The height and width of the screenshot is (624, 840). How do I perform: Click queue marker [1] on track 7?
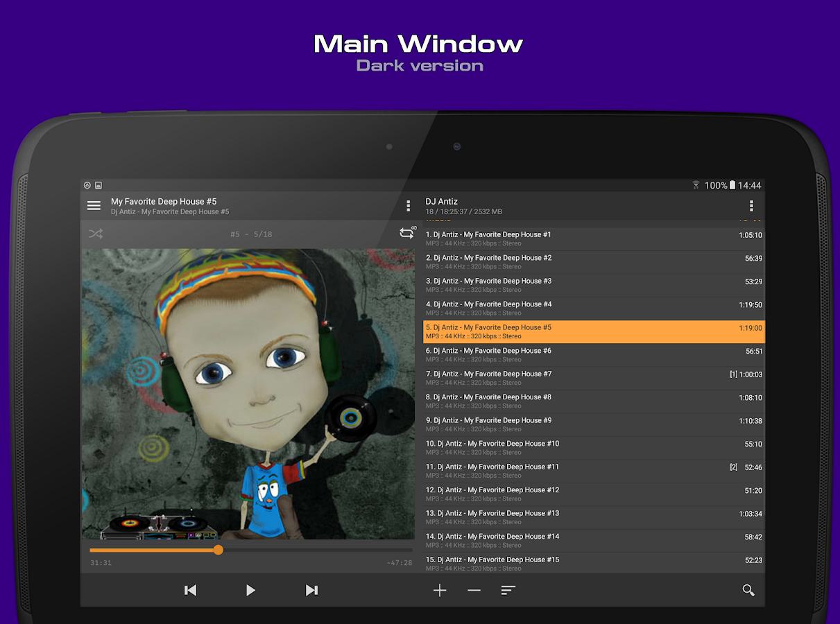coord(733,374)
